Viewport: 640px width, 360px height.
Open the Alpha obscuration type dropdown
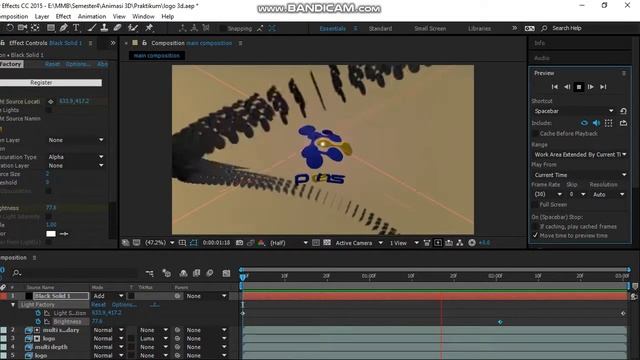pyautogui.click(x=76, y=157)
